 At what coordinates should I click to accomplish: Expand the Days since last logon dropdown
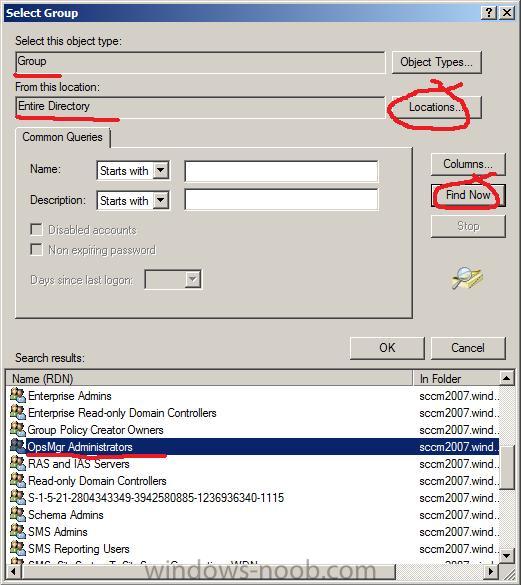193,279
